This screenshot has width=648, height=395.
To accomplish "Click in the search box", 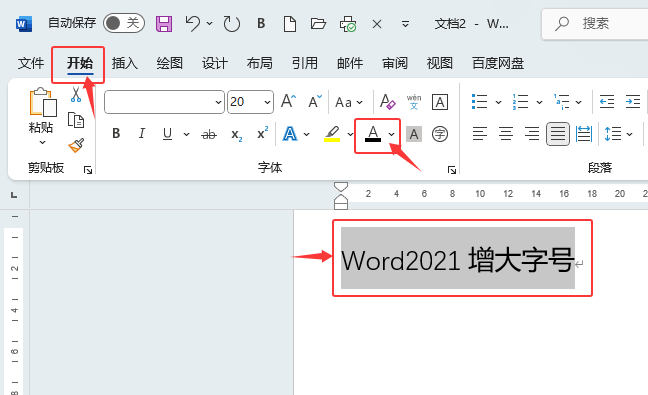I will tap(595, 24).
